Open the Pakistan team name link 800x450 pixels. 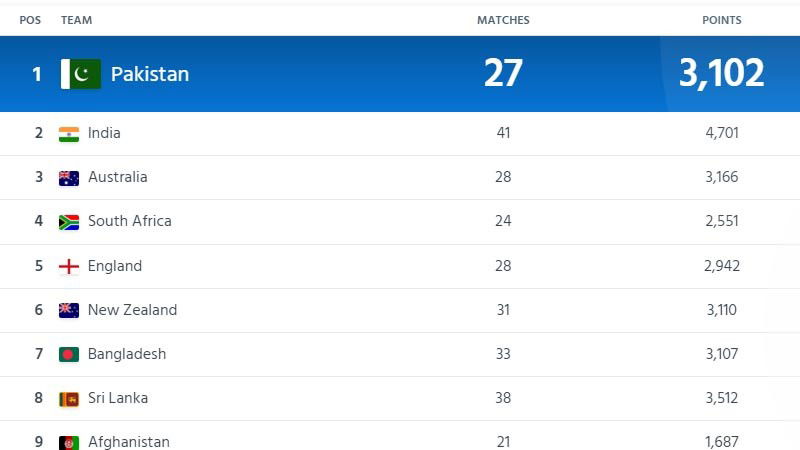[150, 74]
